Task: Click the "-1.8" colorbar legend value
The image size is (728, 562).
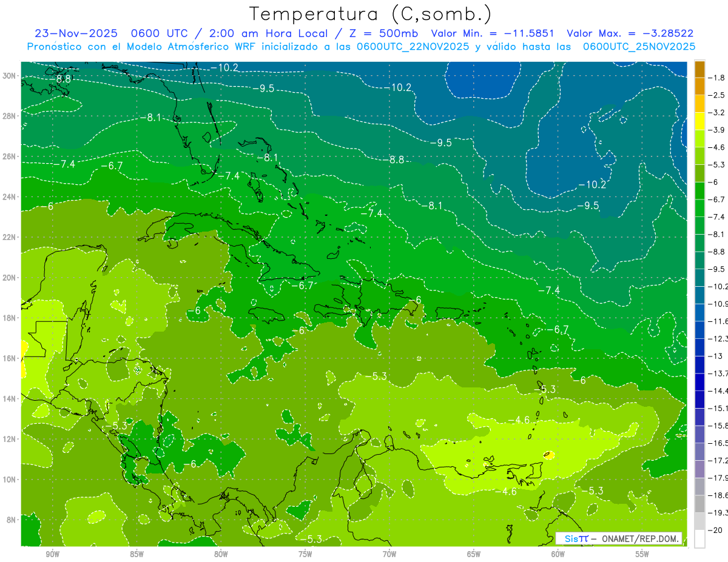Action: (716, 78)
